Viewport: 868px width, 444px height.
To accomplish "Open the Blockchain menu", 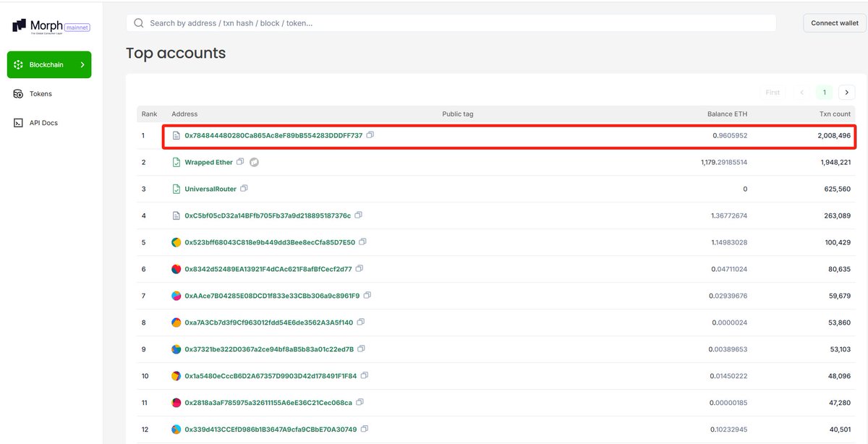I will (49, 65).
